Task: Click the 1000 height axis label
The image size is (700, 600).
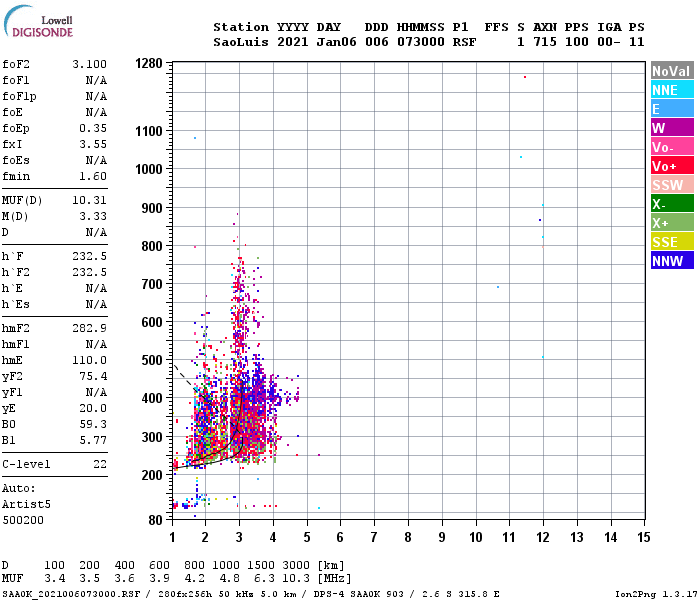Action: point(149,169)
